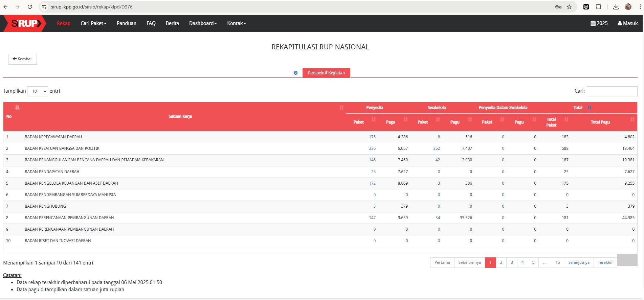Click Pertama pagination button
This screenshot has height=300, width=644.
coord(442,262)
